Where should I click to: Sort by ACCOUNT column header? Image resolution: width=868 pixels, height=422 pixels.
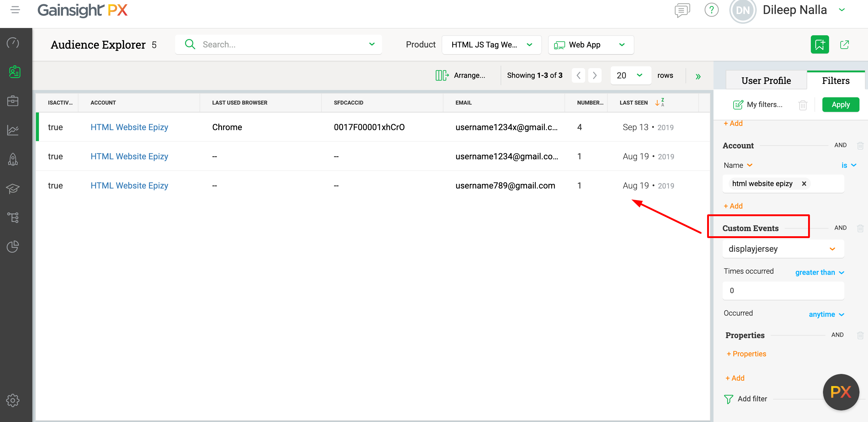[x=103, y=103]
